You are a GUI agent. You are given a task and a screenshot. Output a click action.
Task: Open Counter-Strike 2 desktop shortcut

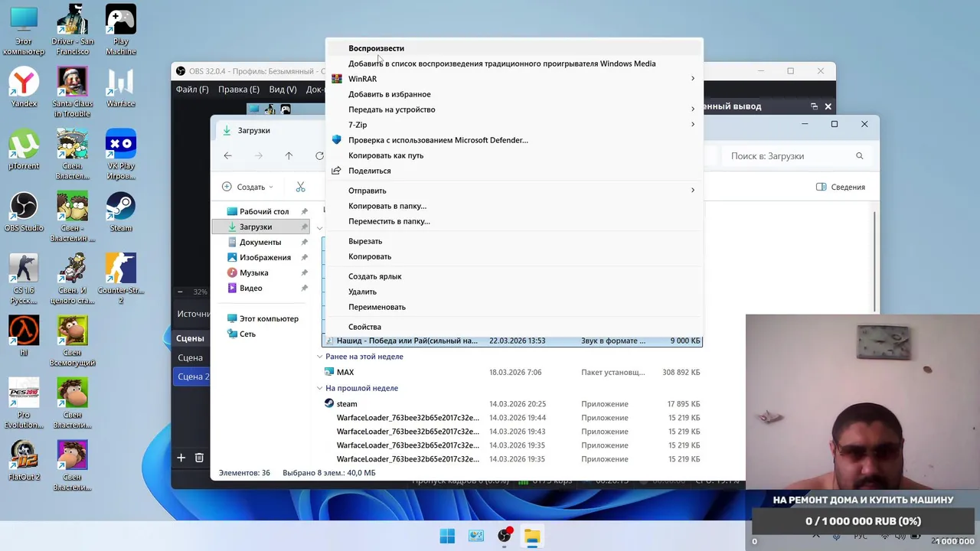point(120,278)
